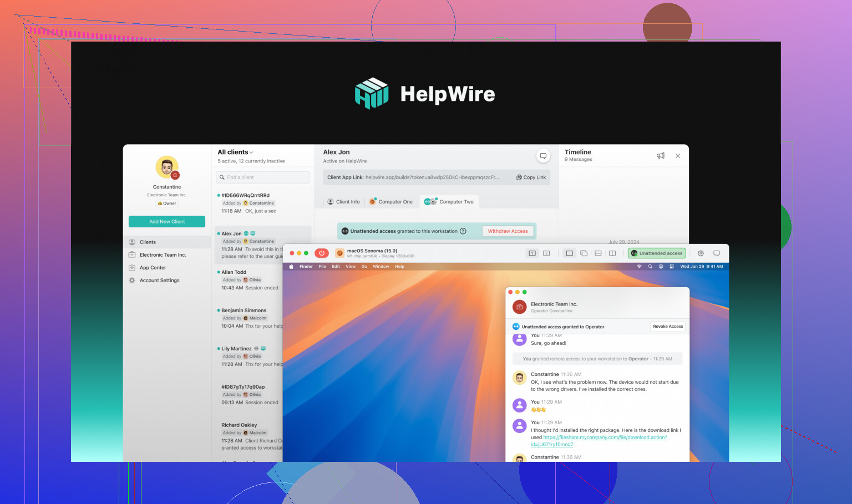Switch to display 2 in session toolbar
Image resolution: width=852 pixels, height=504 pixels.
coord(546,253)
